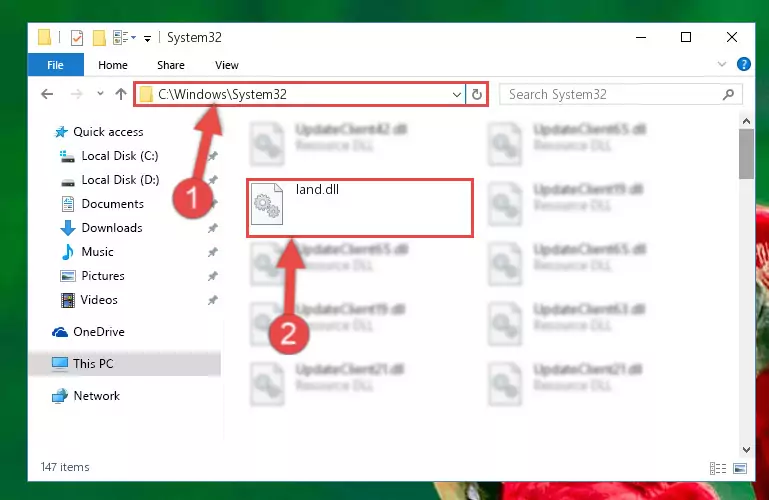Go forward with the right arrow
Screen dimensions: 769x500
(77, 94)
